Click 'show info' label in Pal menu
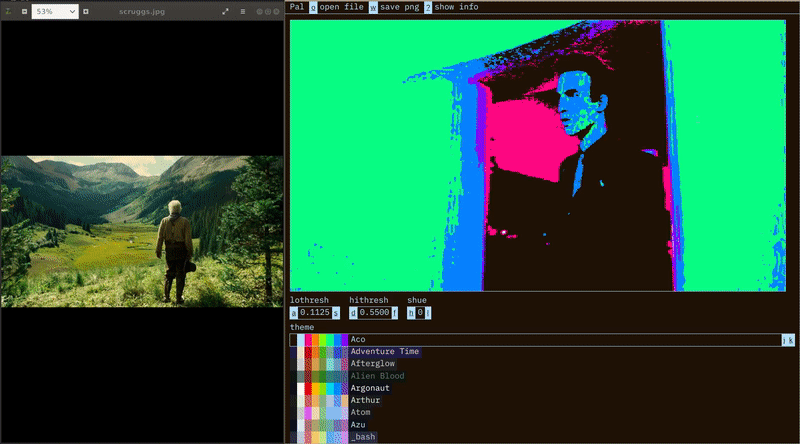800x444 pixels. (x=456, y=7)
